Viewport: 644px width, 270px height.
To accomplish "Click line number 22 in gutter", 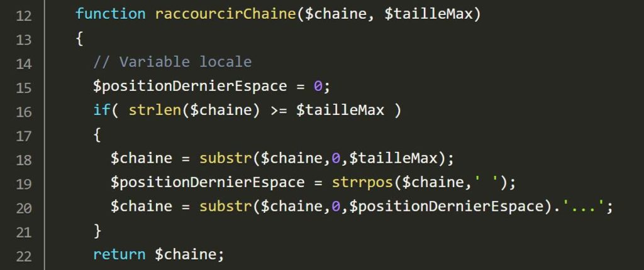I will tap(23, 256).
